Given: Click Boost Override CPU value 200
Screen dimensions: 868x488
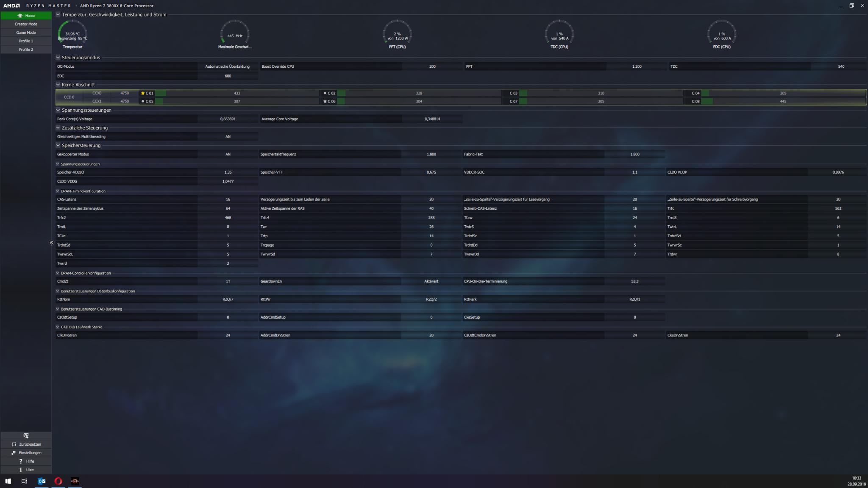Looking at the screenshot, I should (x=432, y=67).
